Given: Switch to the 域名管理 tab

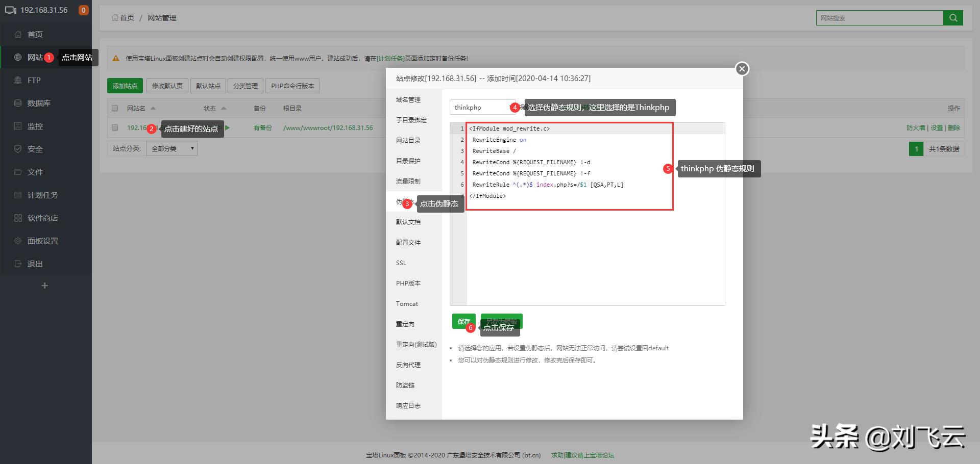Looking at the screenshot, I should pos(408,99).
